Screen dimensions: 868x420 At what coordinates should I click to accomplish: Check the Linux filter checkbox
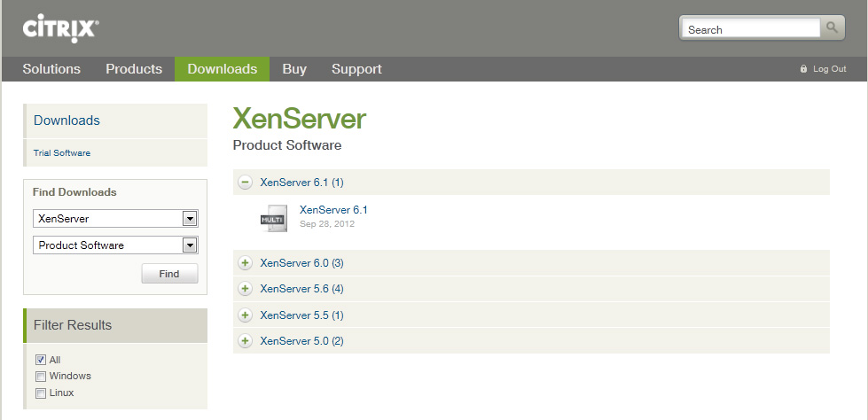click(41, 393)
